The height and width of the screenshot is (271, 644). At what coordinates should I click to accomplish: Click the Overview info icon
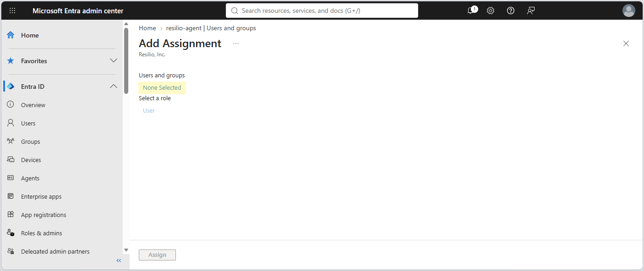[11, 105]
